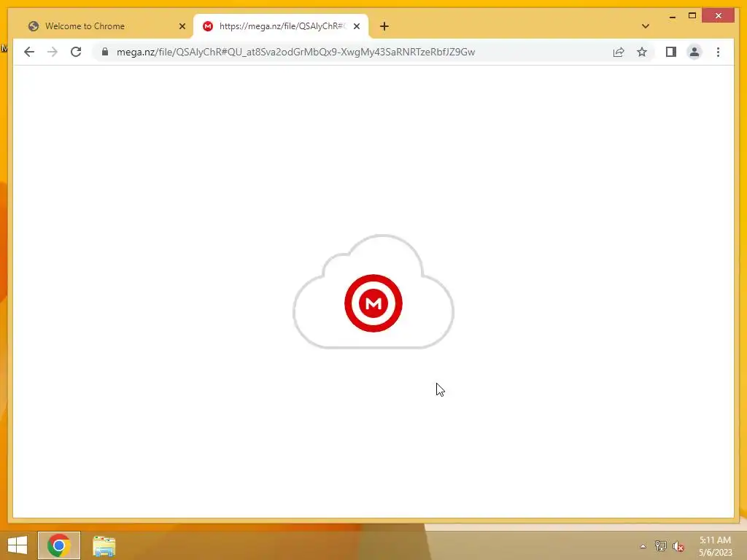The height and width of the screenshot is (560, 747).
Task: Click the muted volume tray icon
Action: click(678, 546)
